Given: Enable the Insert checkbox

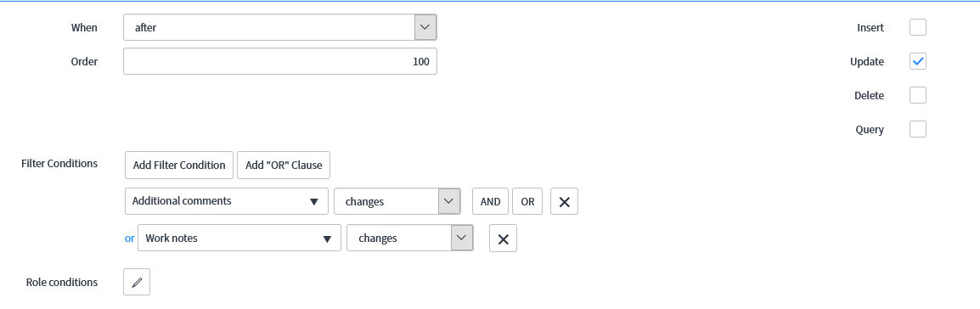Looking at the screenshot, I should tap(918, 27).
